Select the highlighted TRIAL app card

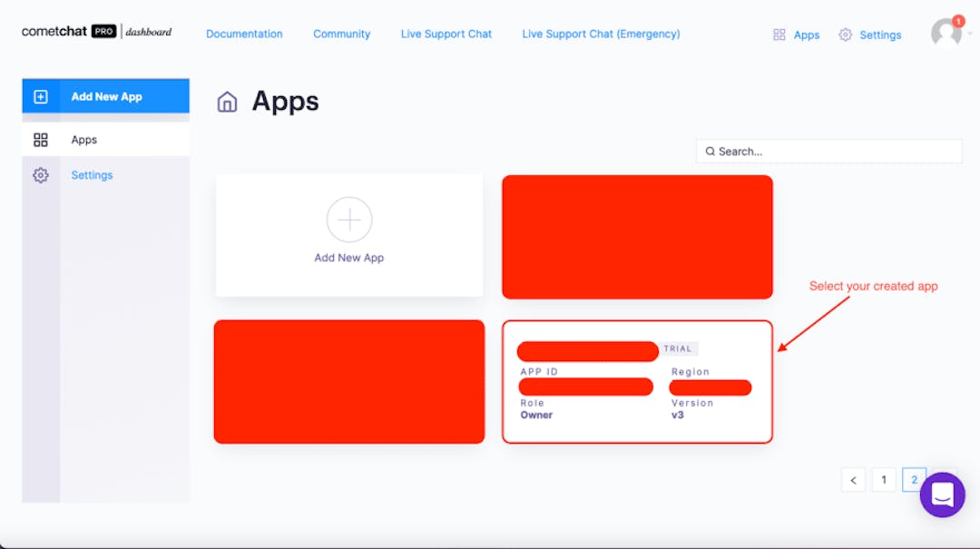point(637,381)
